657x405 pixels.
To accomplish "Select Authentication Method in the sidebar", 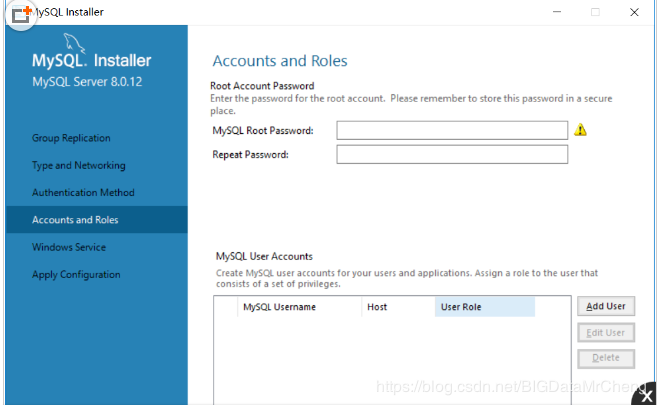I will pos(83,192).
